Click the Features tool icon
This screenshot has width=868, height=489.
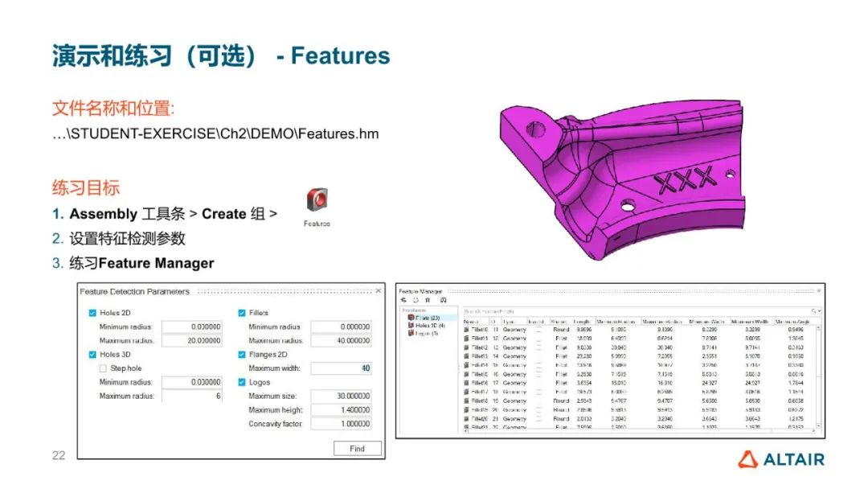(317, 200)
